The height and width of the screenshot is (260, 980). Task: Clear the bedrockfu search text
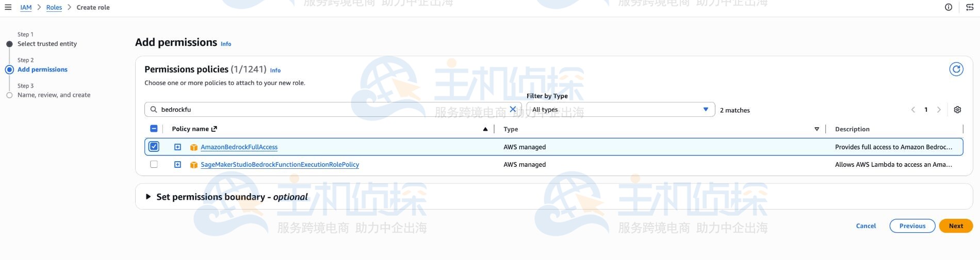pos(513,109)
